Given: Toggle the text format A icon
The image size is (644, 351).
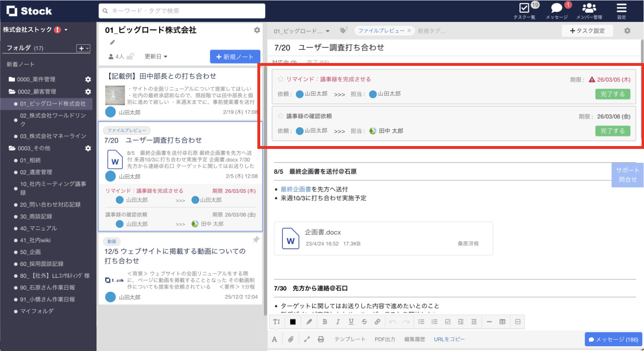Looking at the screenshot, I should point(275,339).
